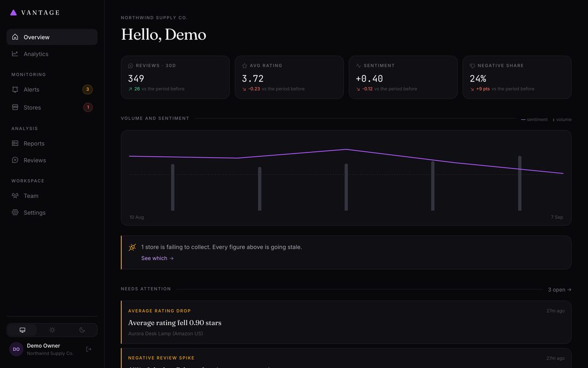The image size is (588, 368).
Task: Click the Sentiment pulse icon
Action: pos(359,66)
